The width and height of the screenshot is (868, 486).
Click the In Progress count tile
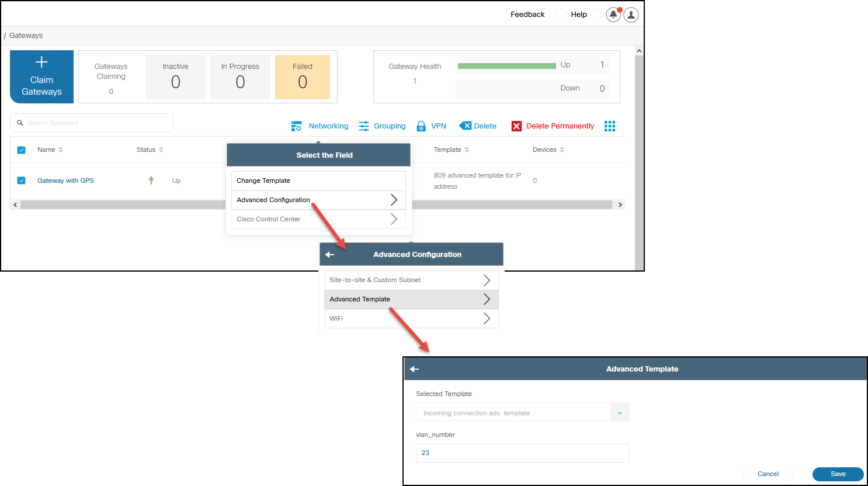tap(240, 77)
